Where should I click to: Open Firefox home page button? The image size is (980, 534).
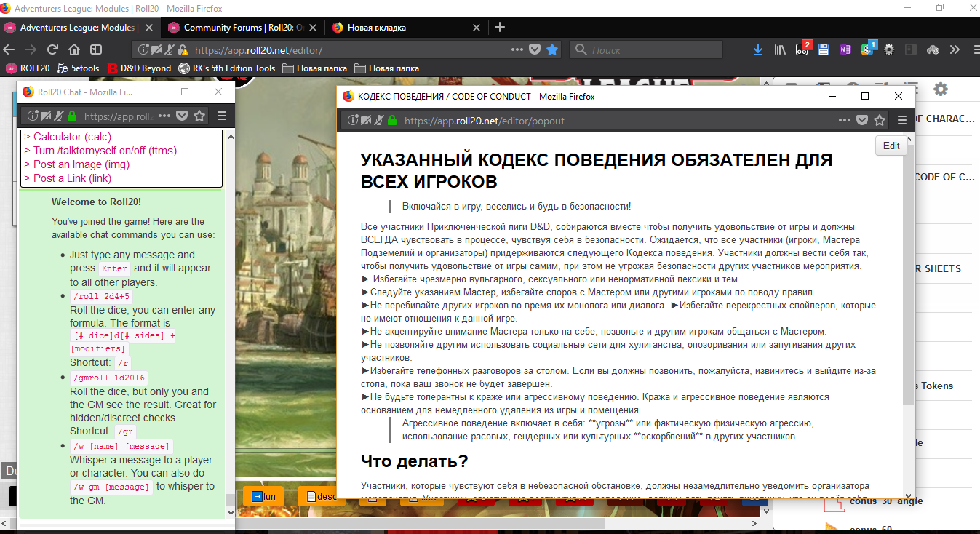coord(74,49)
